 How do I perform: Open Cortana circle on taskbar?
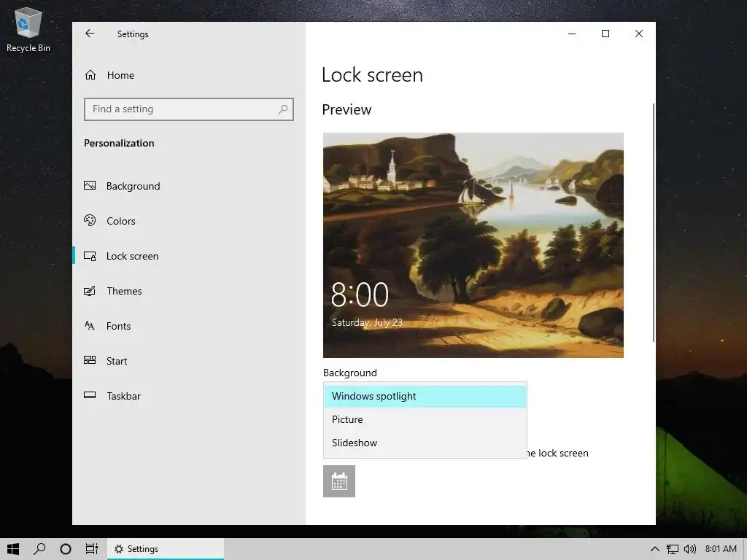click(x=66, y=549)
